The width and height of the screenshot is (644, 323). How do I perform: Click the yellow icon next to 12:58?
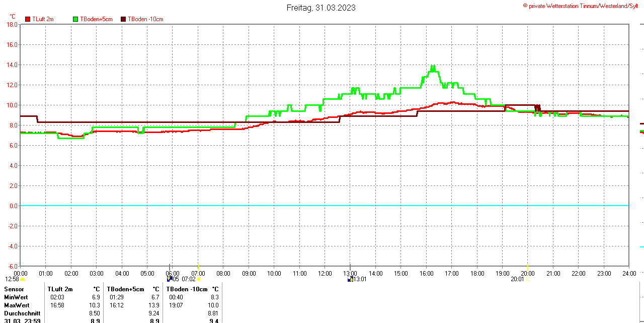[x=22, y=279]
